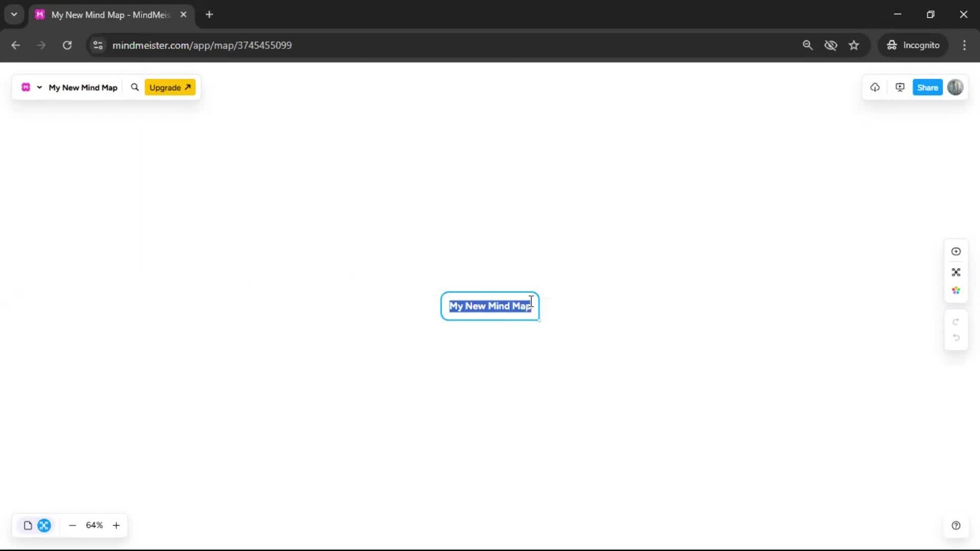This screenshot has width=980, height=551.
Task: Open the browser zoom magnifier icon
Action: 807,45
